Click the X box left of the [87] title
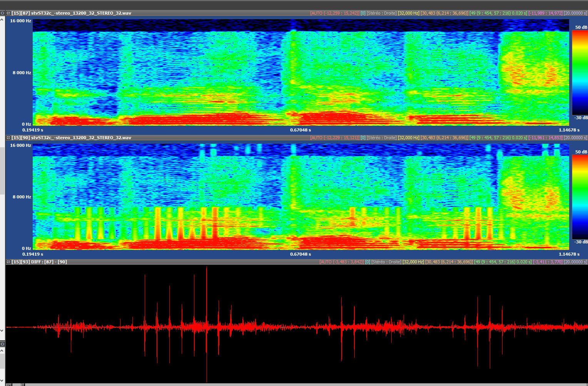Screen dimensions: 588x386 [2, 13]
